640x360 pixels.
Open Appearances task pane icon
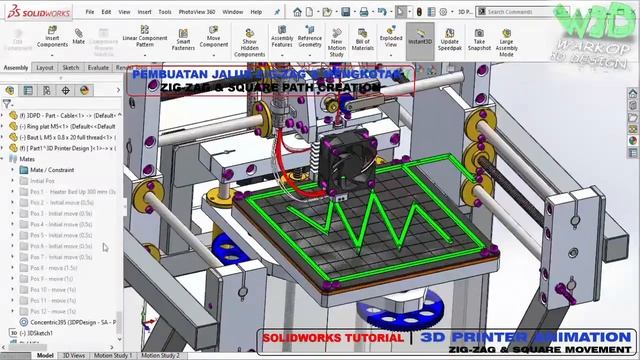click(x=633, y=141)
